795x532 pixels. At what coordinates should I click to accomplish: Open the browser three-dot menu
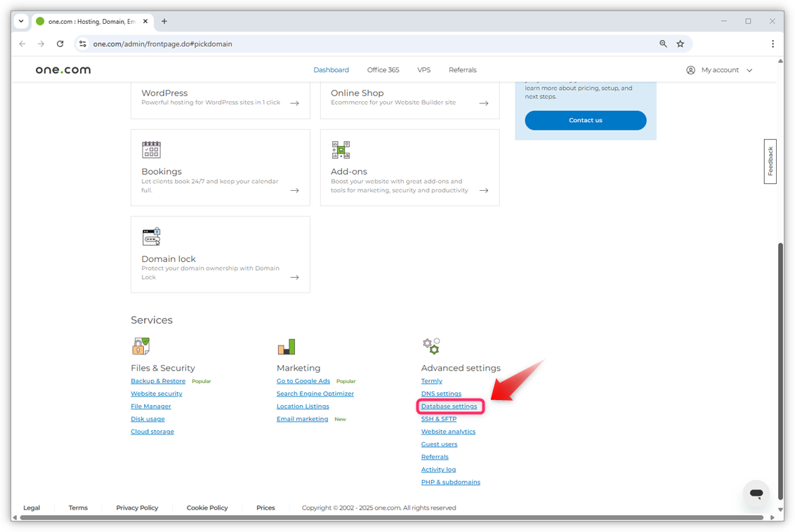773,44
